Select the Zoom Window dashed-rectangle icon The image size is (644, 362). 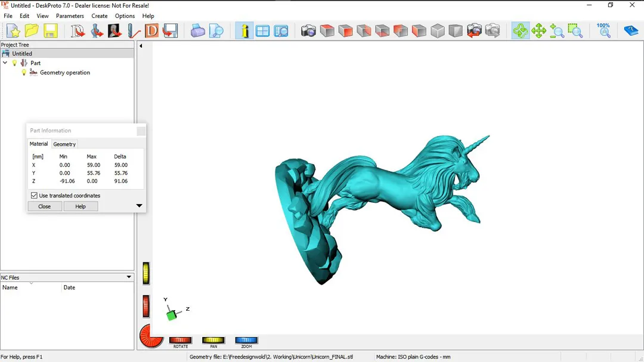tap(575, 31)
